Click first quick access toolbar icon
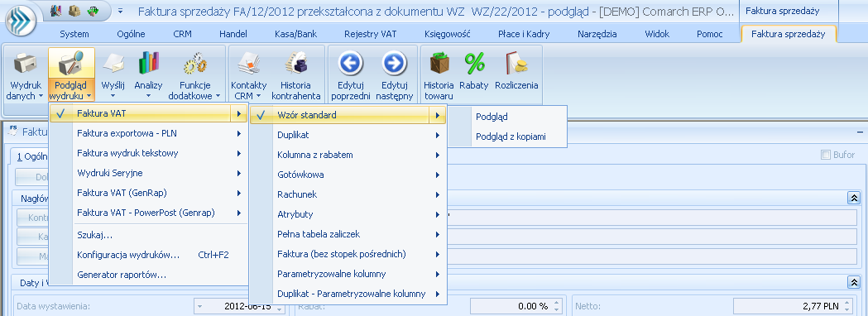 [x=56, y=11]
